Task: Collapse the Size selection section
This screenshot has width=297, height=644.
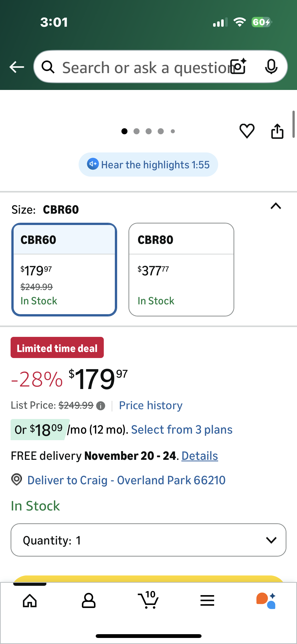Action: (x=276, y=207)
